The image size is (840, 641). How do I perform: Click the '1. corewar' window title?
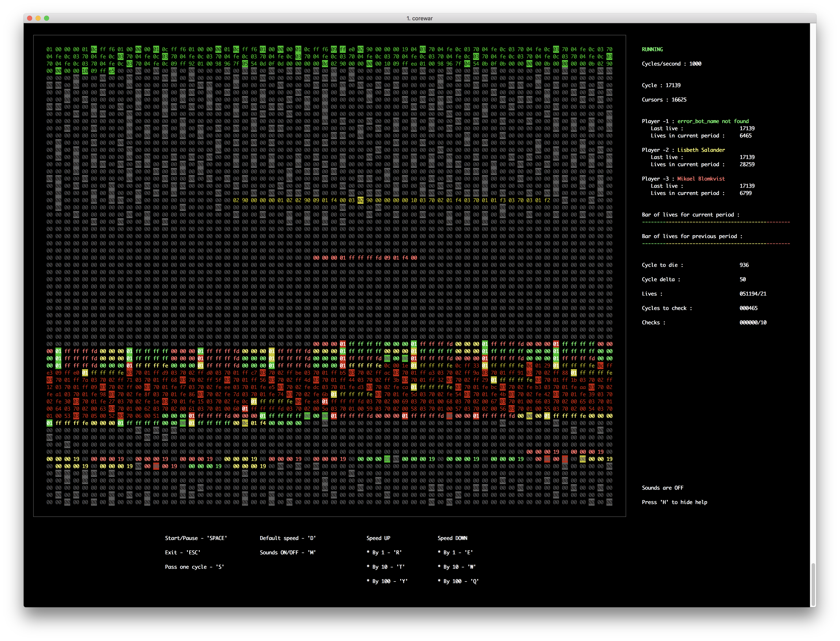[x=419, y=18]
